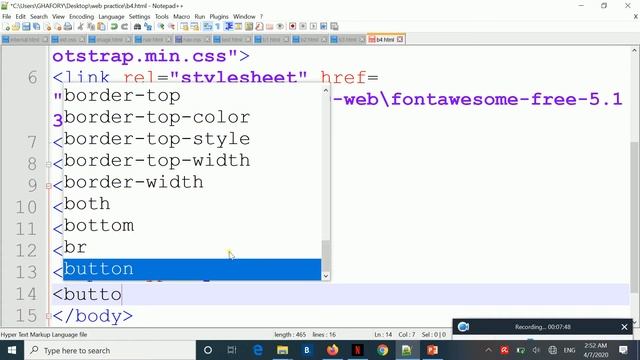Toggle the Document Map panel icon
Image resolution: width=640 pixels, height=360 pixels.
249,27
